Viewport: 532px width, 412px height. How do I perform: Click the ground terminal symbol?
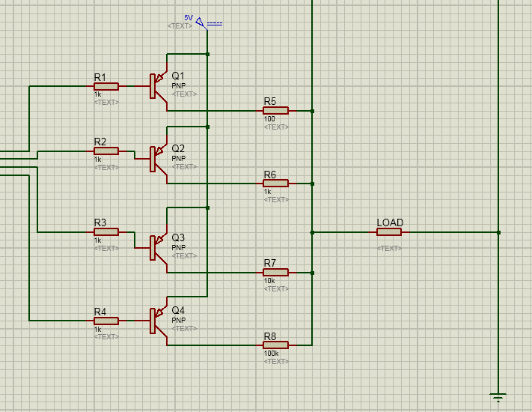point(498,398)
